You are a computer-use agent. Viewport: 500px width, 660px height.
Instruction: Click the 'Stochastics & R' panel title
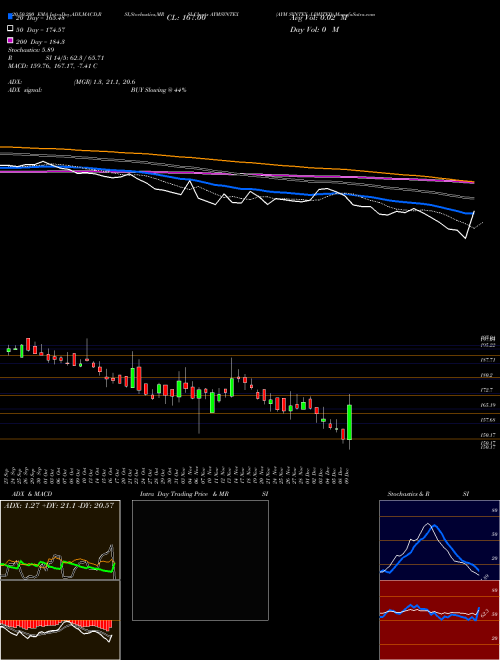(x=408, y=494)
